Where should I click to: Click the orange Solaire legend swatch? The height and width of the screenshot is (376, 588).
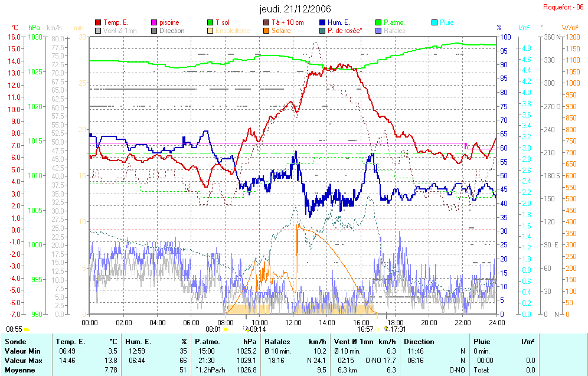[x=266, y=31]
